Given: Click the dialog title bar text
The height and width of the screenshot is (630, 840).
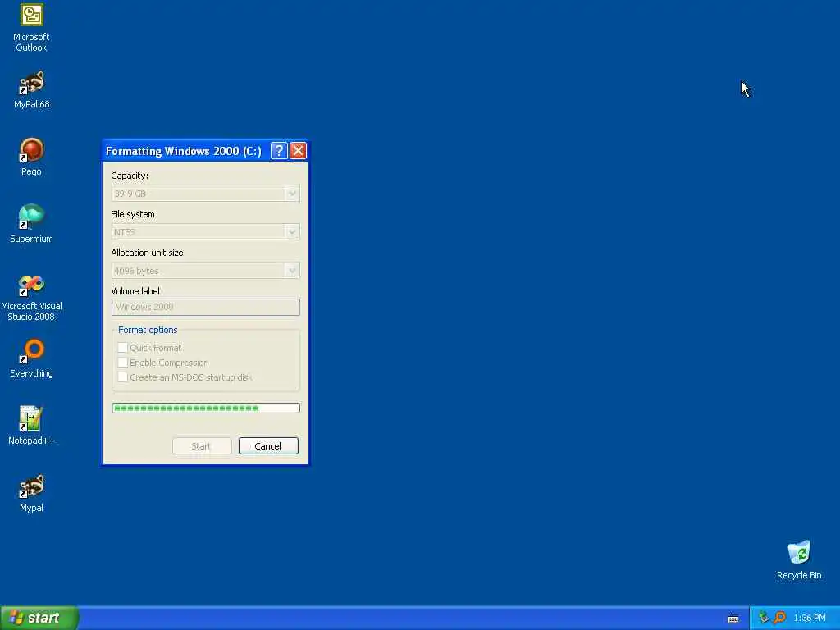Looking at the screenshot, I should (184, 151).
